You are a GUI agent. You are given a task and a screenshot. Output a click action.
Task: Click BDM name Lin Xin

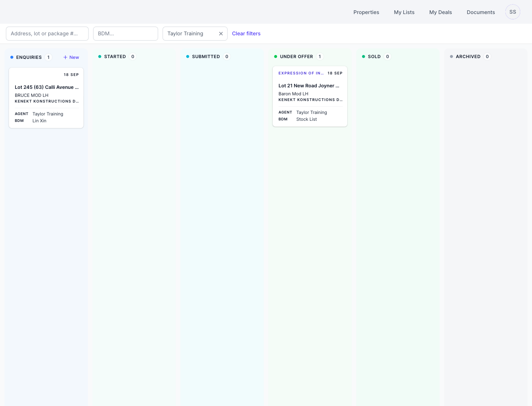tap(40, 121)
